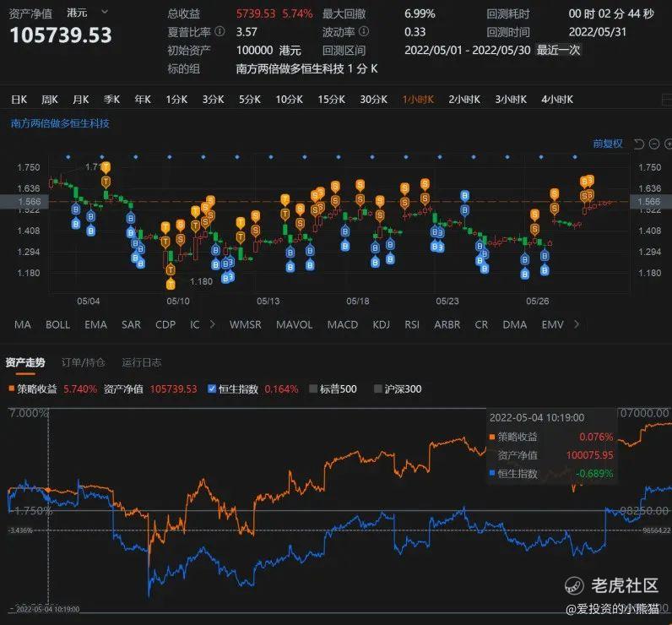The width and height of the screenshot is (672, 625).
Task: Toggle the 策略收益 orange legend marker
Action: [12, 389]
